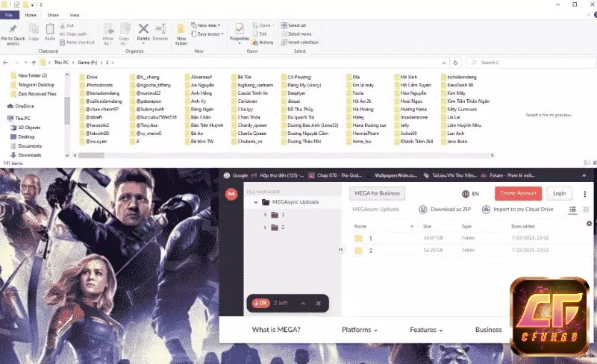
Task: Expand folder 1 in MEGA tree
Action: click(x=265, y=215)
